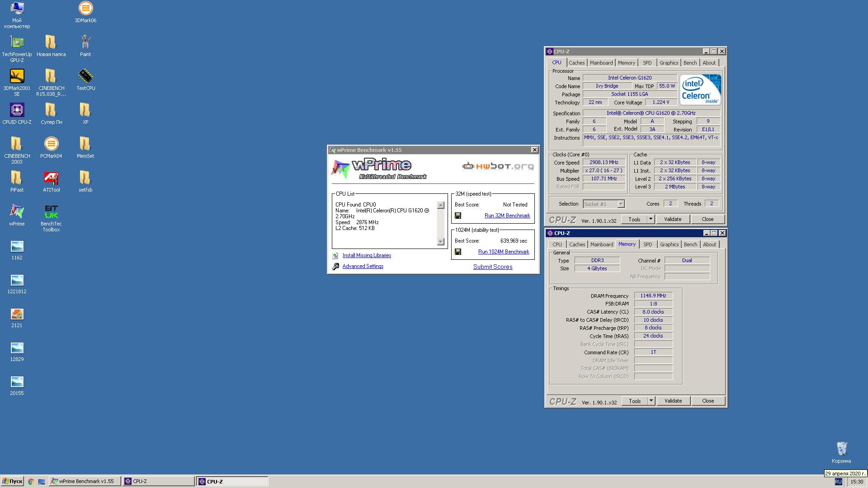The height and width of the screenshot is (488, 868).
Task: Click Tools button in upper CPU-Z
Action: coord(634,219)
